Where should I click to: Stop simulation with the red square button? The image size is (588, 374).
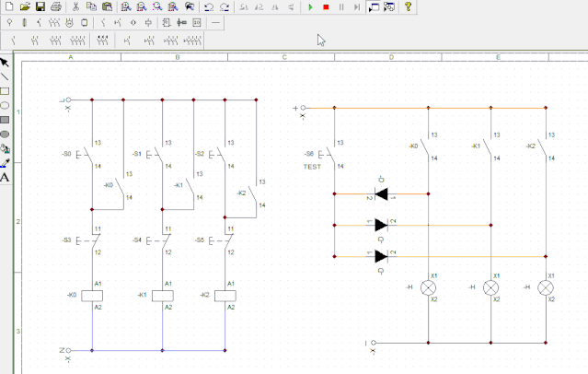pyautogui.click(x=326, y=6)
